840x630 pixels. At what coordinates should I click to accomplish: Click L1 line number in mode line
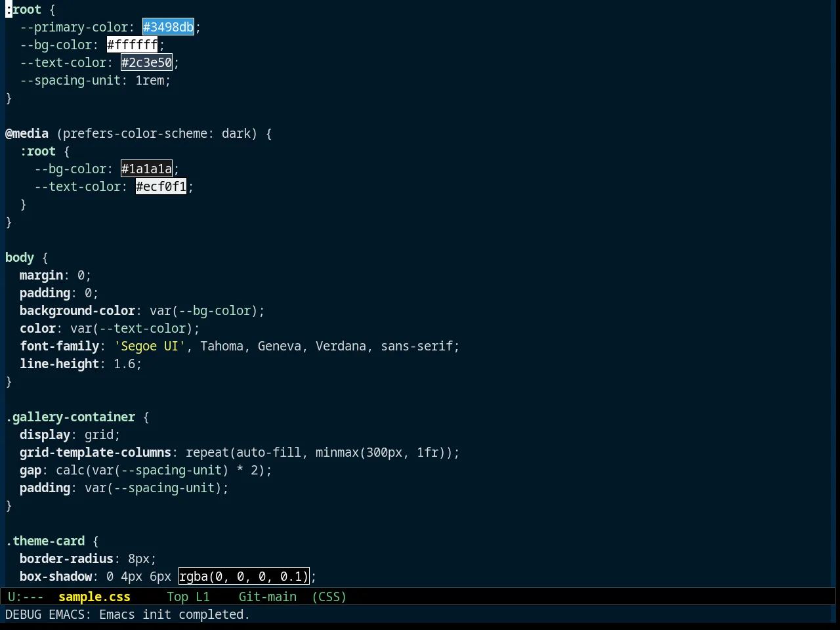203,597
